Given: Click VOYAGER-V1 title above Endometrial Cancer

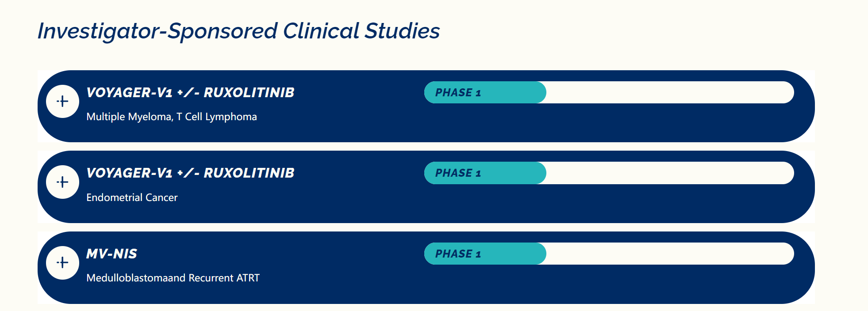Looking at the screenshot, I should coord(190,173).
